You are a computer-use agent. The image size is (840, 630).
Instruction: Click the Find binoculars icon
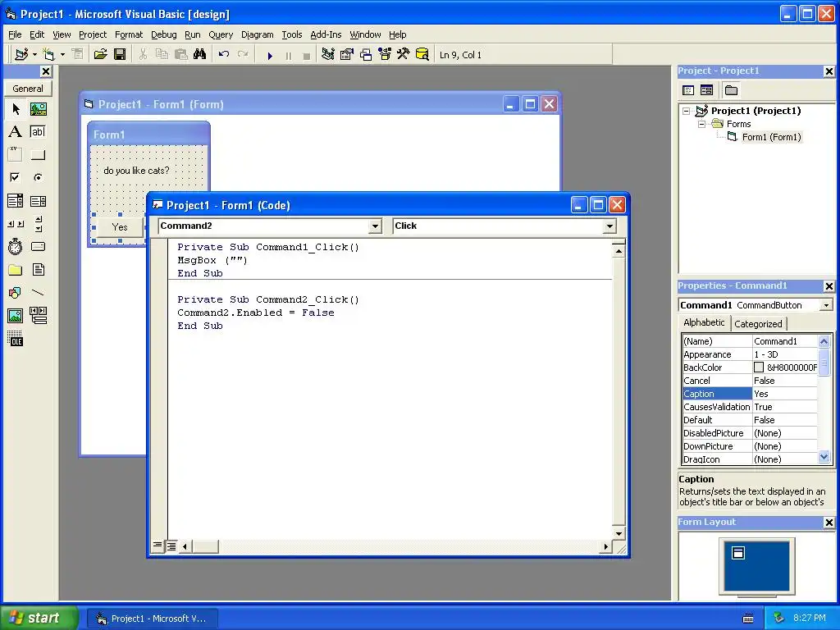[200, 55]
